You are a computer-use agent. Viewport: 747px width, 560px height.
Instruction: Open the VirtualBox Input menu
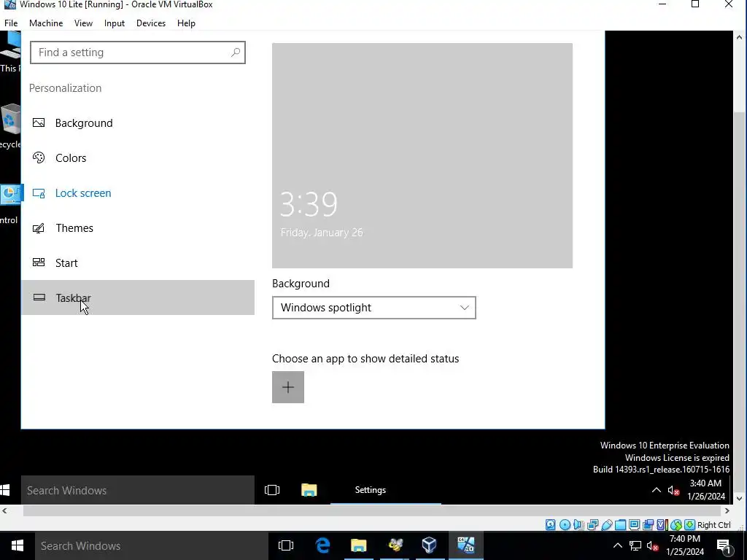[115, 23]
